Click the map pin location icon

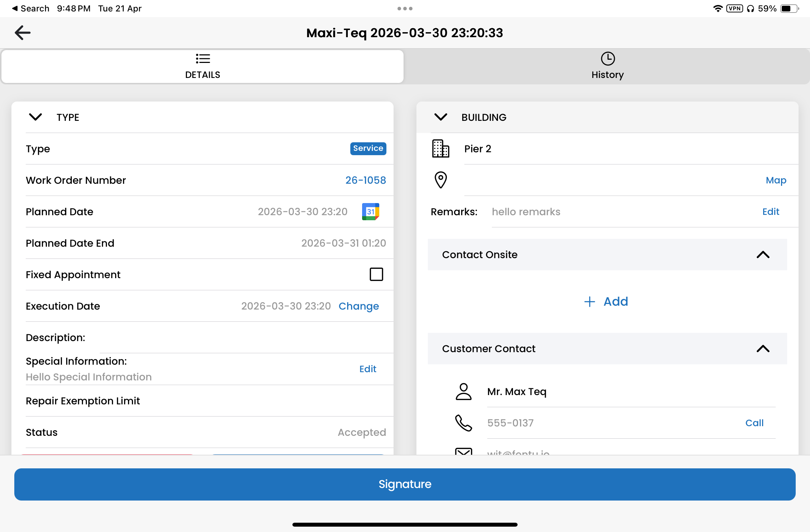[x=440, y=180]
